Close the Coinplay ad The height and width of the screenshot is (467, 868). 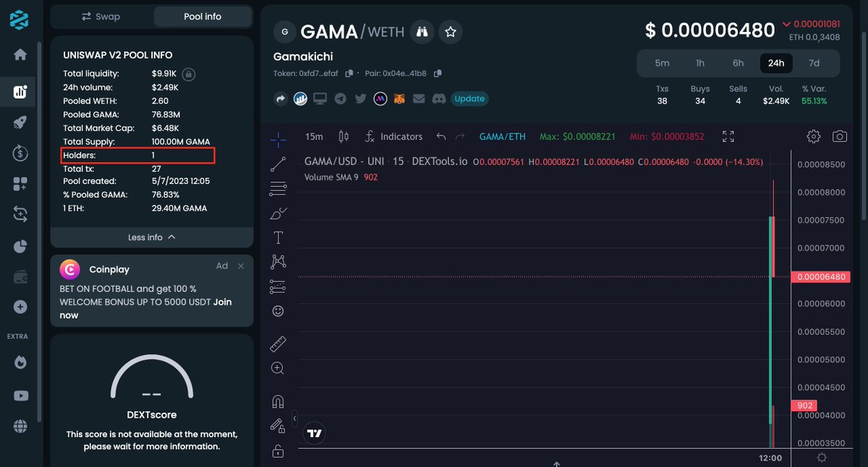(241, 266)
